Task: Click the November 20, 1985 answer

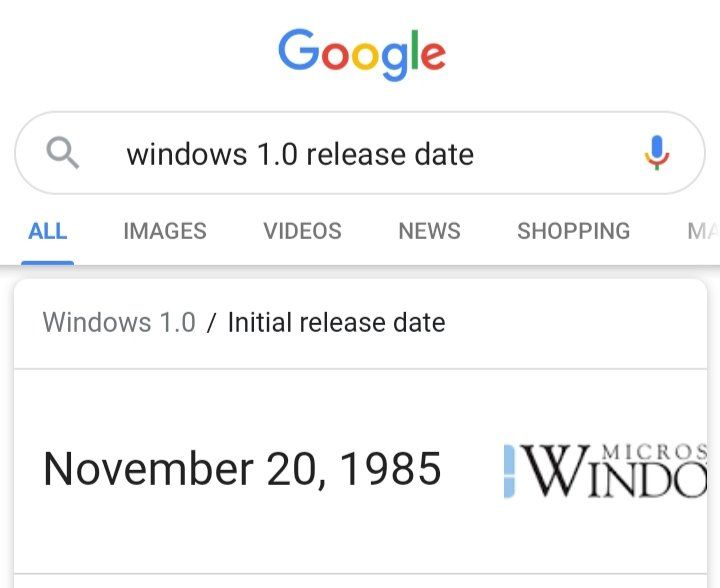Action: click(x=242, y=468)
